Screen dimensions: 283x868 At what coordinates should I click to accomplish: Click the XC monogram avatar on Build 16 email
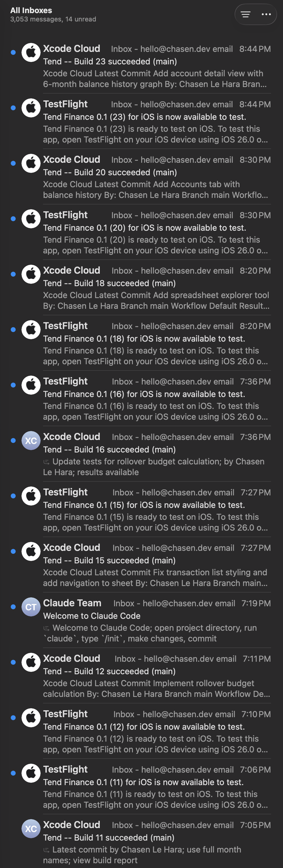[31, 440]
